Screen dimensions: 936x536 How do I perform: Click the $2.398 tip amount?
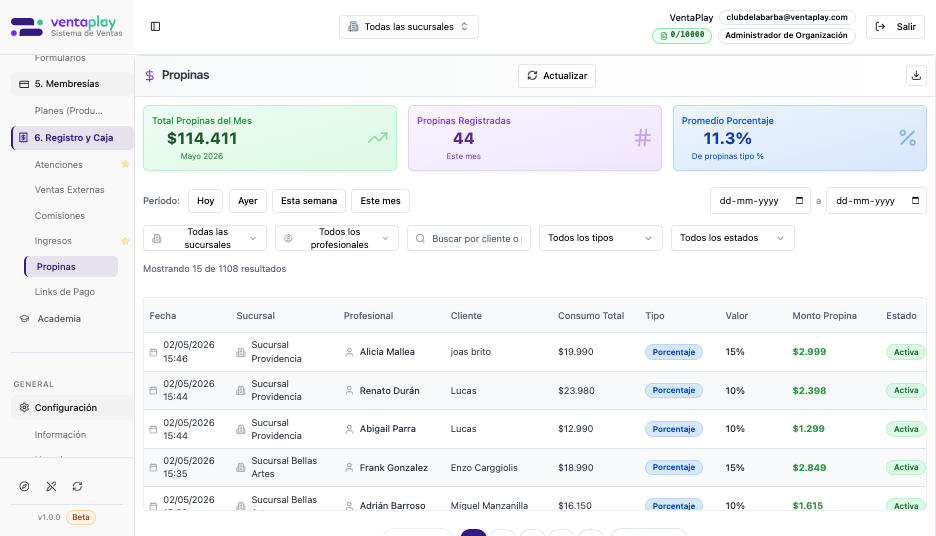click(x=809, y=390)
